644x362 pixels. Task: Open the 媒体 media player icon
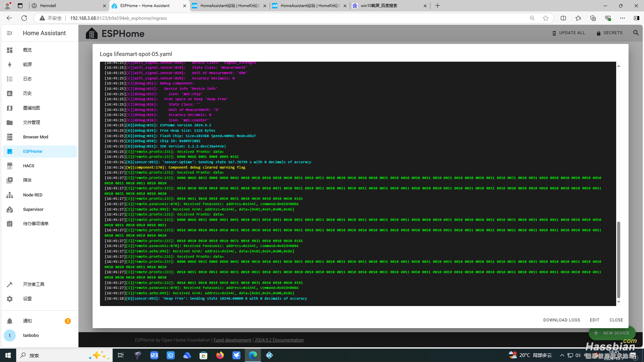10,180
